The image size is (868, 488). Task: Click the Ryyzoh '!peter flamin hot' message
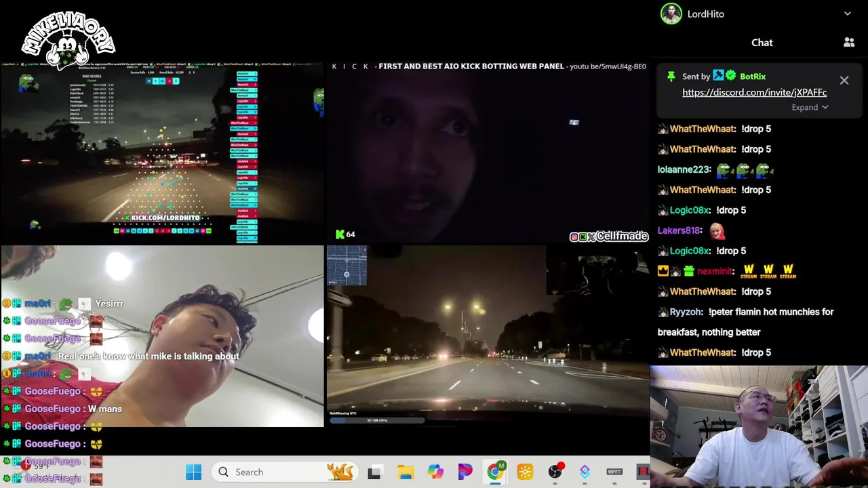tap(746, 322)
